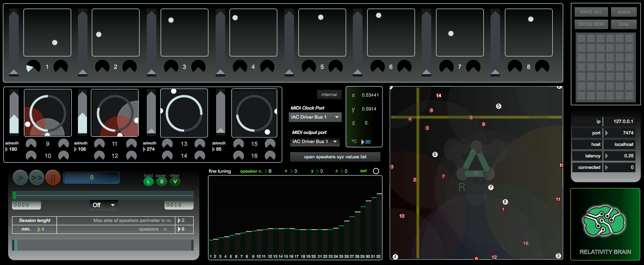This screenshot has height=265, width=644.
Task: Click the °C temperature value 20
Action: 368,142
